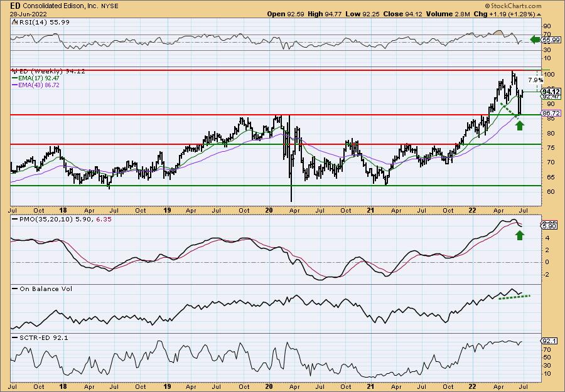Click the ED (Weekly) 94.12 legend label
Screen dimensions: 565x392
[x=51, y=72]
